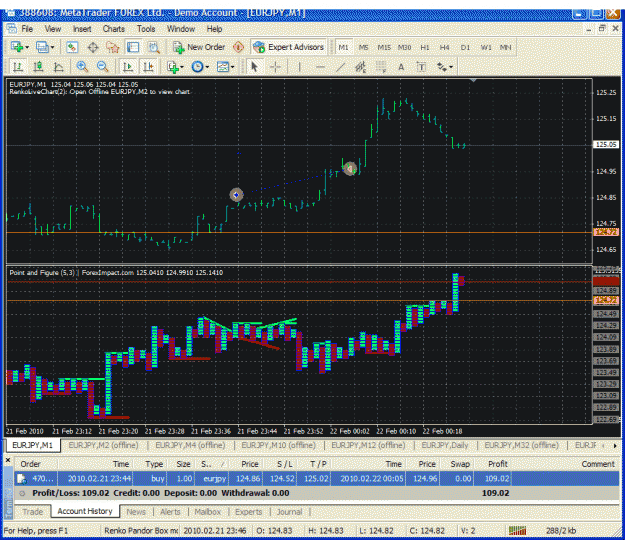Click the New Order button
625x540 pixels.
point(199,47)
